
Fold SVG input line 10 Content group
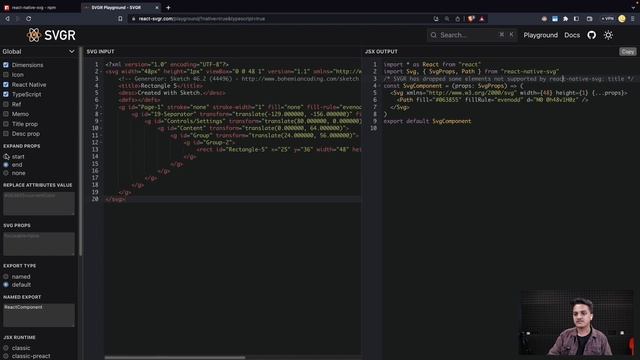tap(102, 129)
